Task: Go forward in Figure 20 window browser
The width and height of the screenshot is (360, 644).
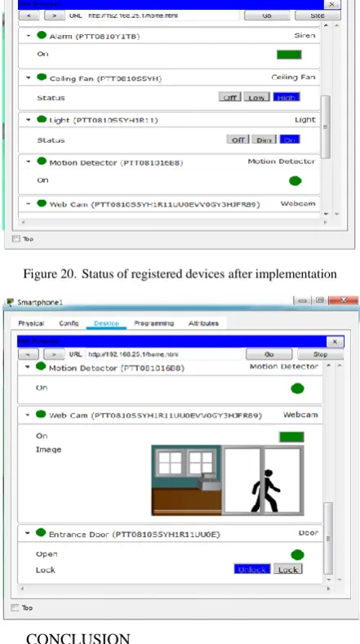Action: 55,16
